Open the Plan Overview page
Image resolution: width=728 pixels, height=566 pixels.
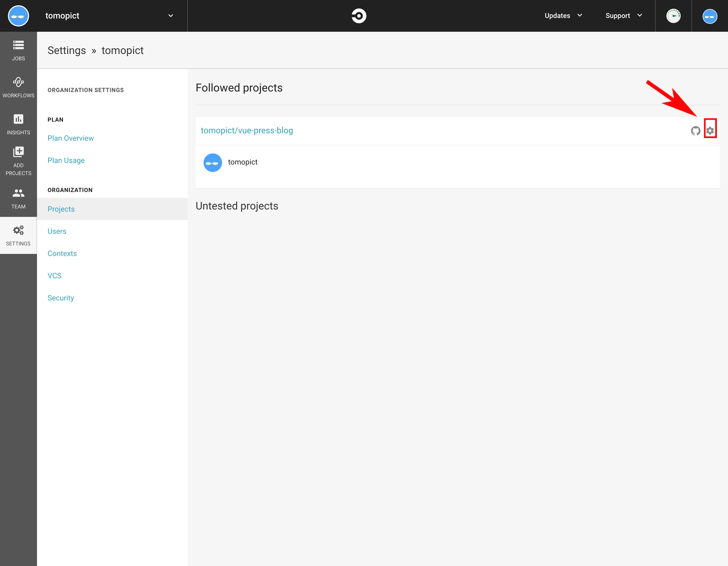pyautogui.click(x=70, y=138)
